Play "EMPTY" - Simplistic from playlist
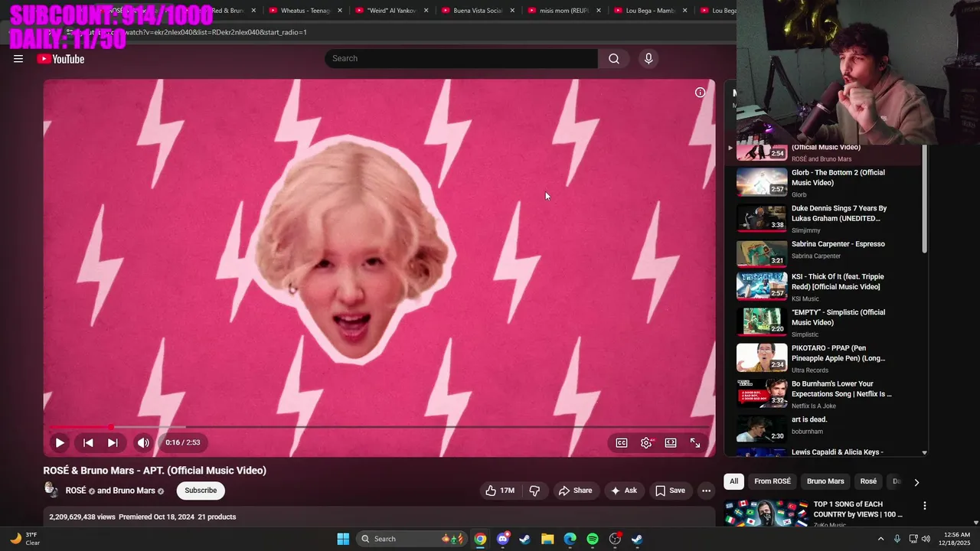Screen dimensions: 980x551 pyautogui.click(x=827, y=323)
